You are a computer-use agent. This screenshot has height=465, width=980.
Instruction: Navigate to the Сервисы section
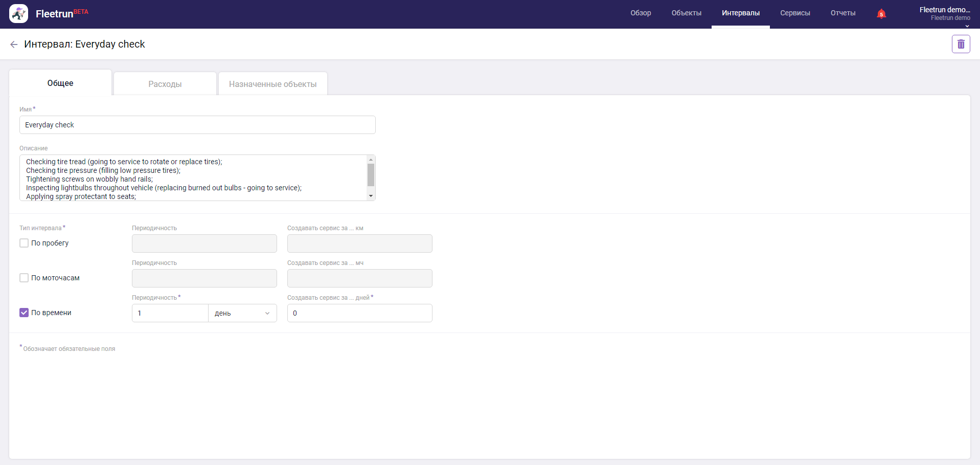[x=795, y=13]
